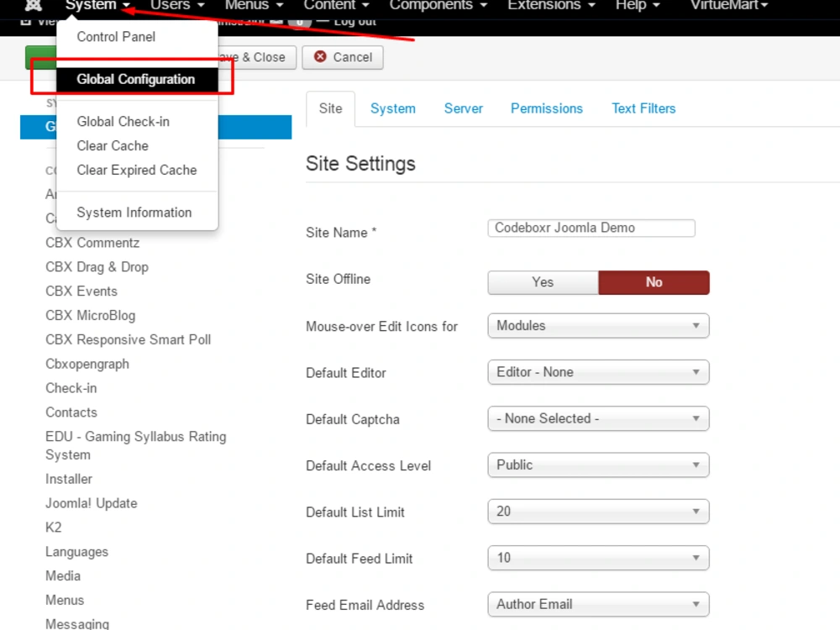Open the Content menu
This screenshot has height=630, width=840.
(x=336, y=5)
